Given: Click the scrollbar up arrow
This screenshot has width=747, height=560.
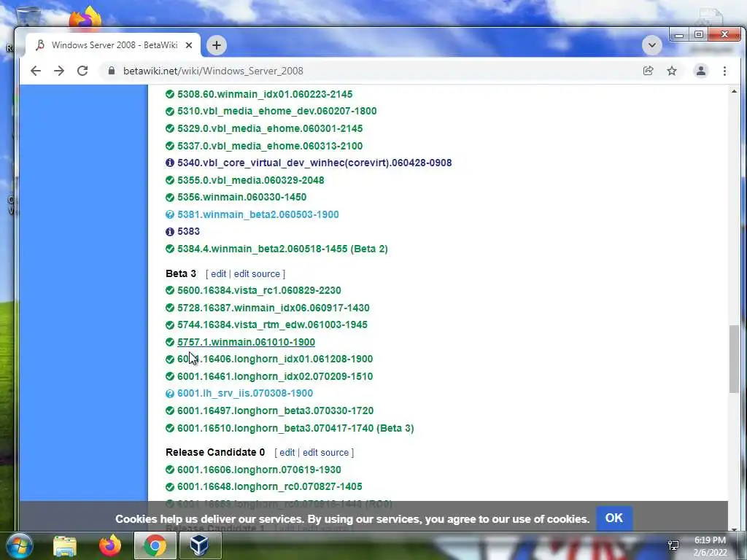Looking at the screenshot, I should click(734, 91).
